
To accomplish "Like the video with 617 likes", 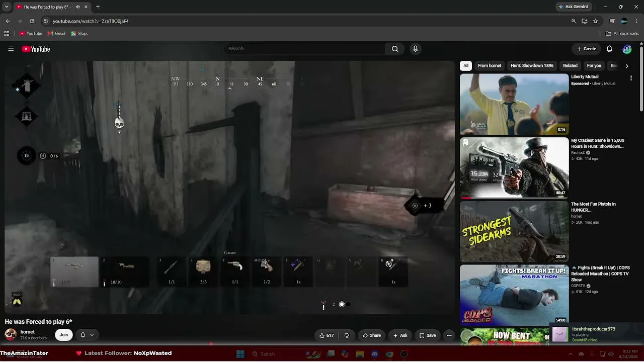I will (327, 335).
